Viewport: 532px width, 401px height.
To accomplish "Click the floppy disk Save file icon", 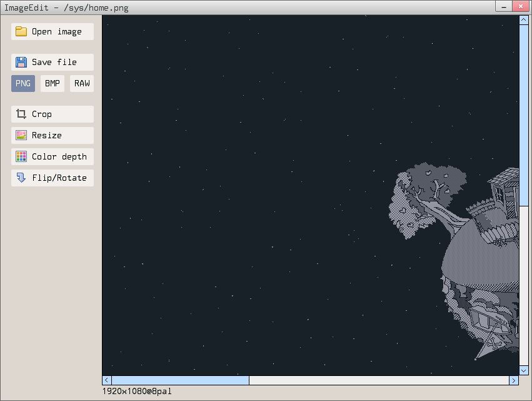I will (21, 63).
